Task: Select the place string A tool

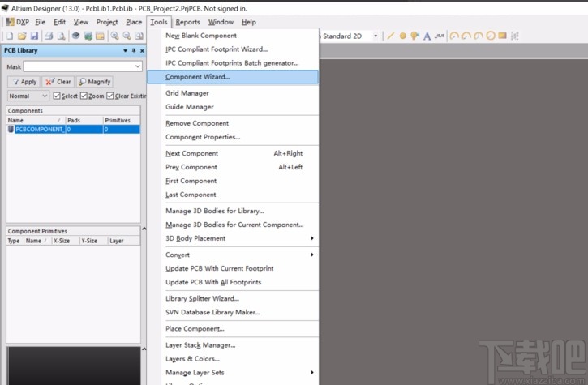Action: click(x=427, y=36)
